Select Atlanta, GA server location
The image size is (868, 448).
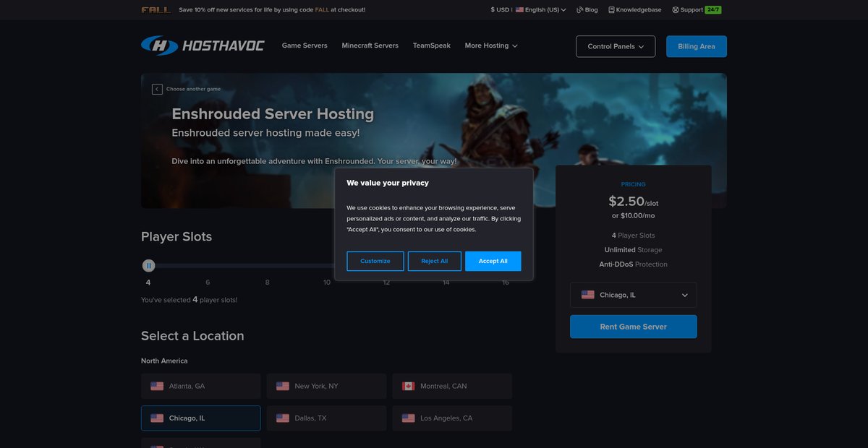[201, 386]
